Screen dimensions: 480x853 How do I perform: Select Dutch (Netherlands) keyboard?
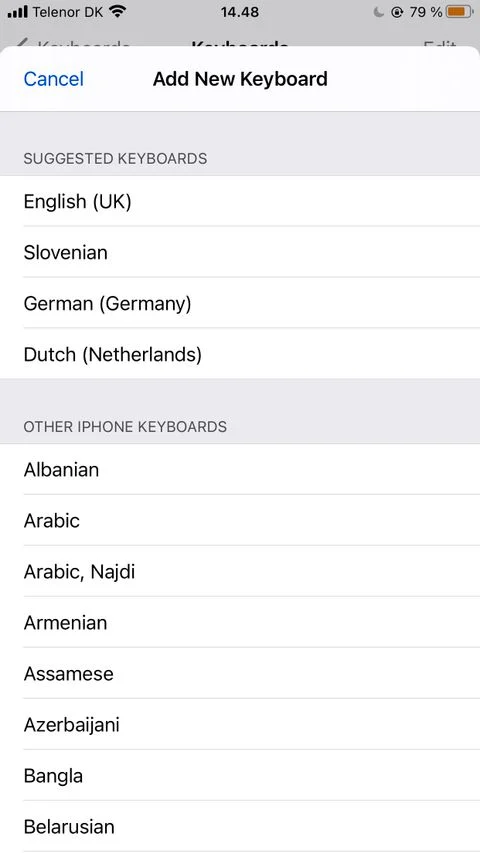coord(240,354)
